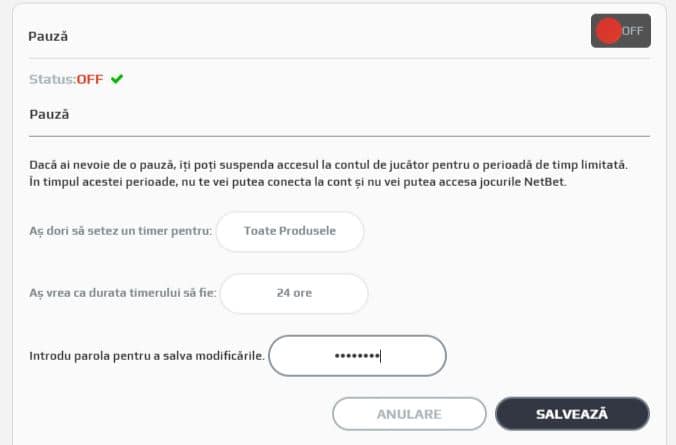This screenshot has width=676, height=445.
Task: Click the "Aș dori să setez un timer pentru" label
Action: 120,231
